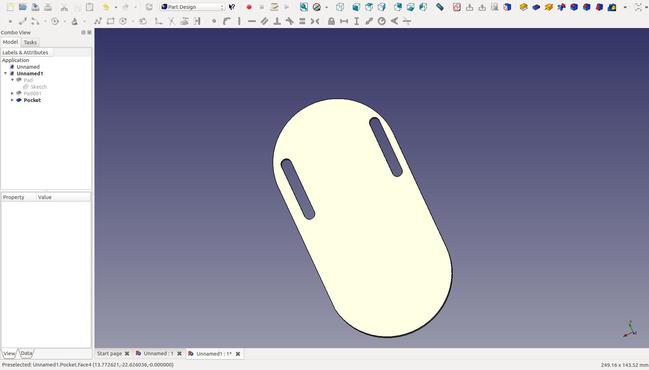Screen dimensions: 649x370
Task: Click the Horizontal distance constraint icon
Action: (344, 21)
